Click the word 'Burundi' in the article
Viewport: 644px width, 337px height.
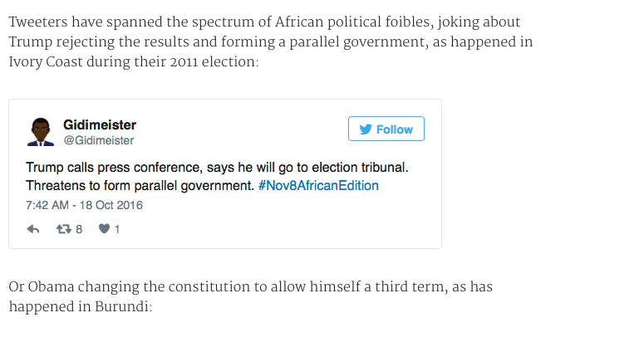coord(121,306)
